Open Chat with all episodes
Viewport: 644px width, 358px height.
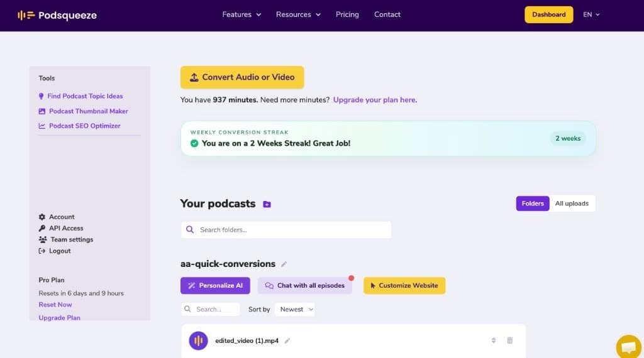305,285
